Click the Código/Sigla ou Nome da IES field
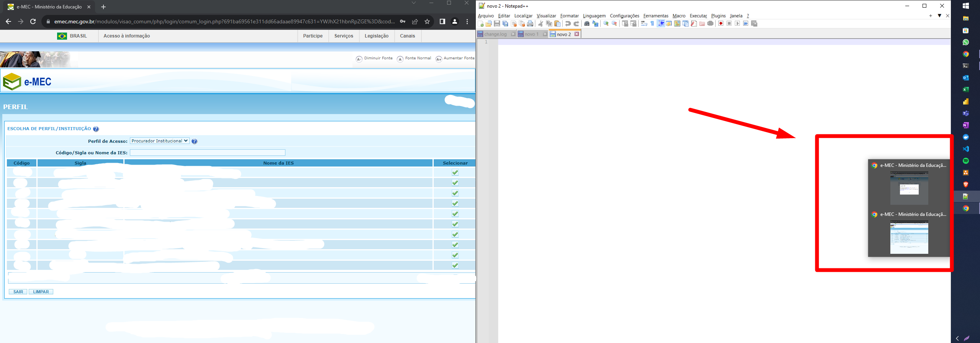980x343 pixels. 208,152
